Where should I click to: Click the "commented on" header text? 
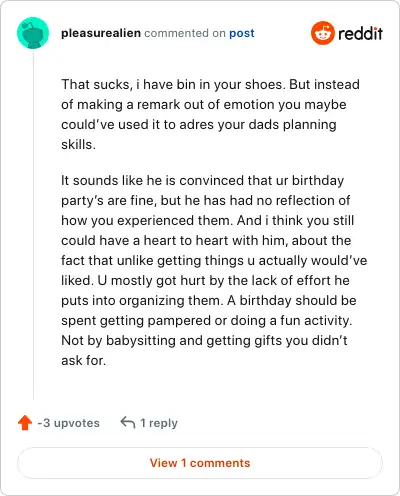click(185, 33)
